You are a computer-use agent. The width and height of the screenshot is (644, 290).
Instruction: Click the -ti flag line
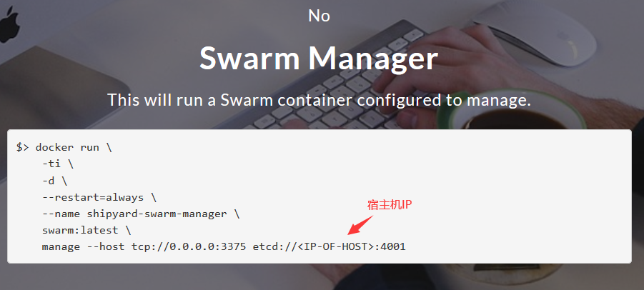[x=57, y=164]
